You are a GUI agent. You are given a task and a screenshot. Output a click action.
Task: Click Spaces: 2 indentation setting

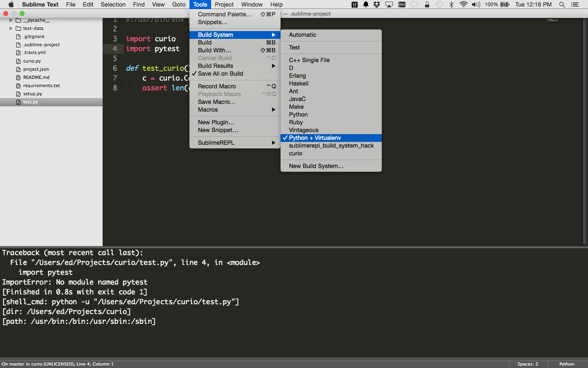pyautogui.click(x=528, y=364)
